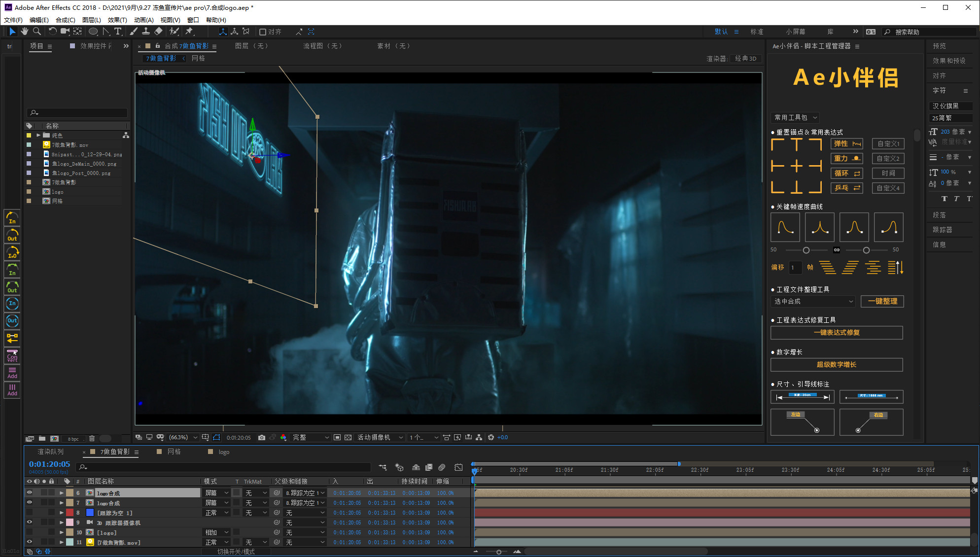Switch to the 网格 timeline tab
This screenshot has width=980, height=557.
coord(174,452)
